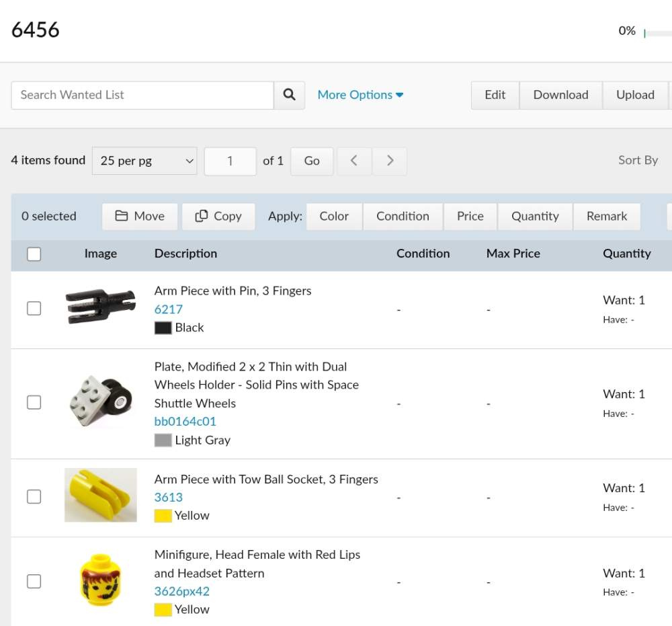
Task: Click the Yellow color swatch for part 3613
Action: pyautogui.click(x=163, y=516)
